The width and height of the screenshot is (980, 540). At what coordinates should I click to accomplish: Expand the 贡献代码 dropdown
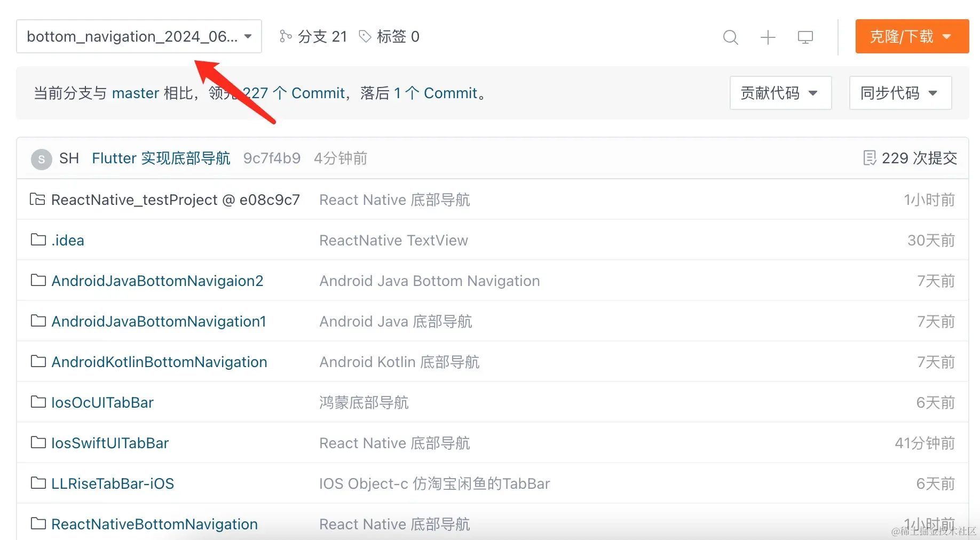point(780,93)
